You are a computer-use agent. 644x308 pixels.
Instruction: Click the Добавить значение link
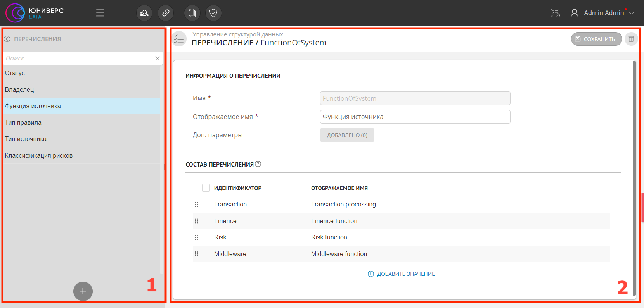coord(402,274)
